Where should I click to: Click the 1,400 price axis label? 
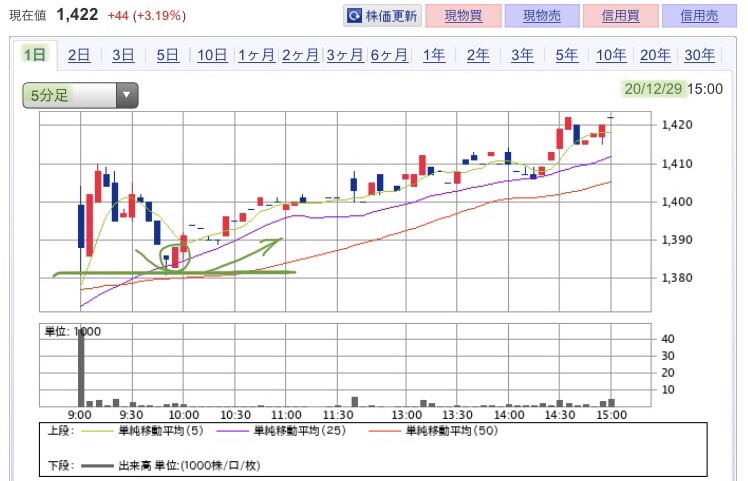pyautogui.click(x=676, y=202)
